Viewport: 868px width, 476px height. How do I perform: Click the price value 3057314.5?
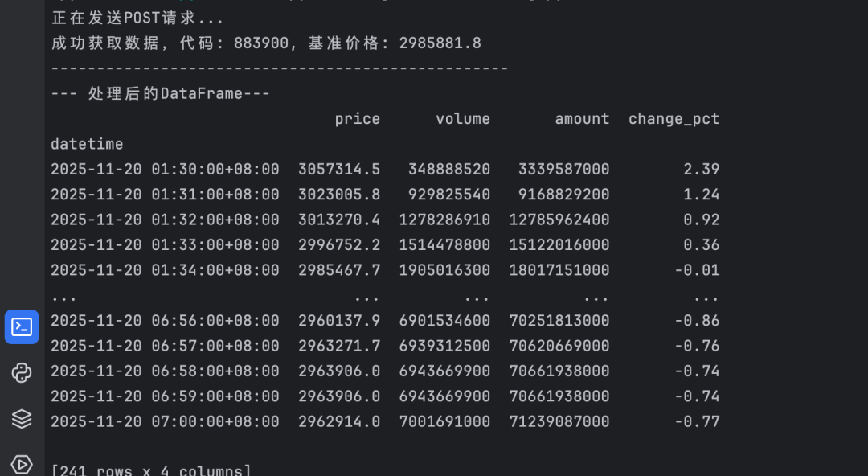click(339, 170)
